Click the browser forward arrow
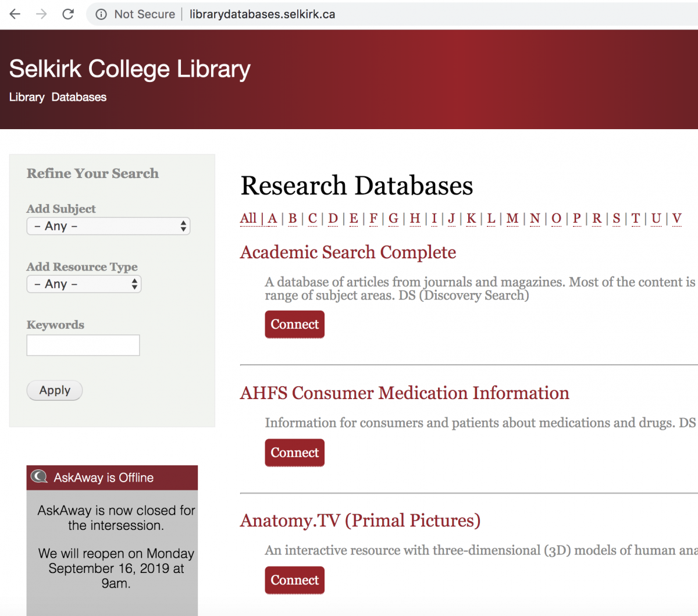The height and width of the screenshot is (616, 698). [x=41, y=14]
